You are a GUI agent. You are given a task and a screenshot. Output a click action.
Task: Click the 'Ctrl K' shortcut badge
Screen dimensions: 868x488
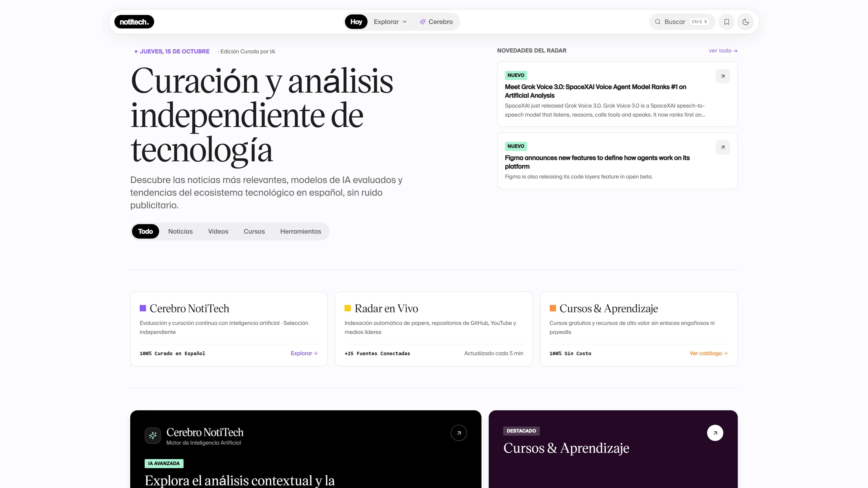(700, 22)
